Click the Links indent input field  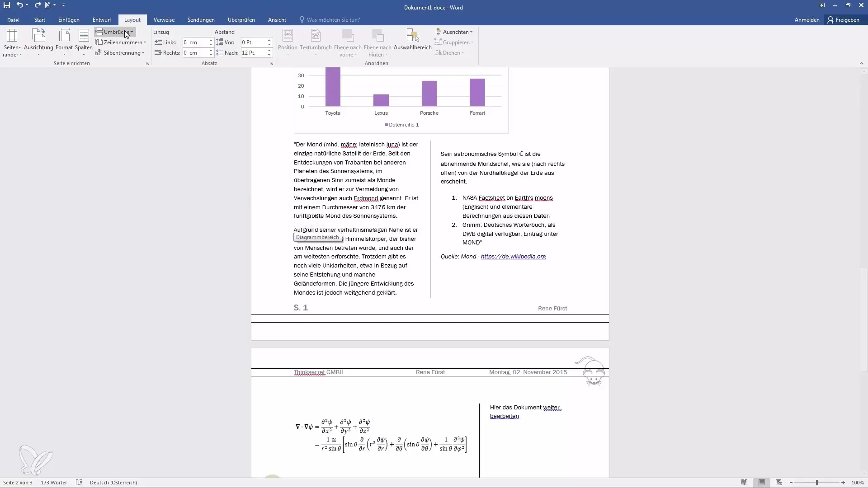point(195,42)
